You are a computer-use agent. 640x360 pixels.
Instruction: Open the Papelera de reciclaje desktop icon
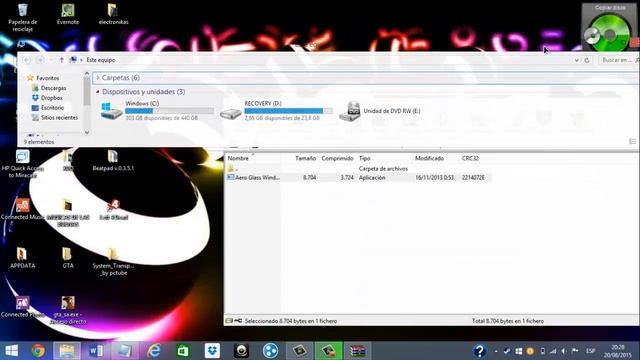coord(22,17)
